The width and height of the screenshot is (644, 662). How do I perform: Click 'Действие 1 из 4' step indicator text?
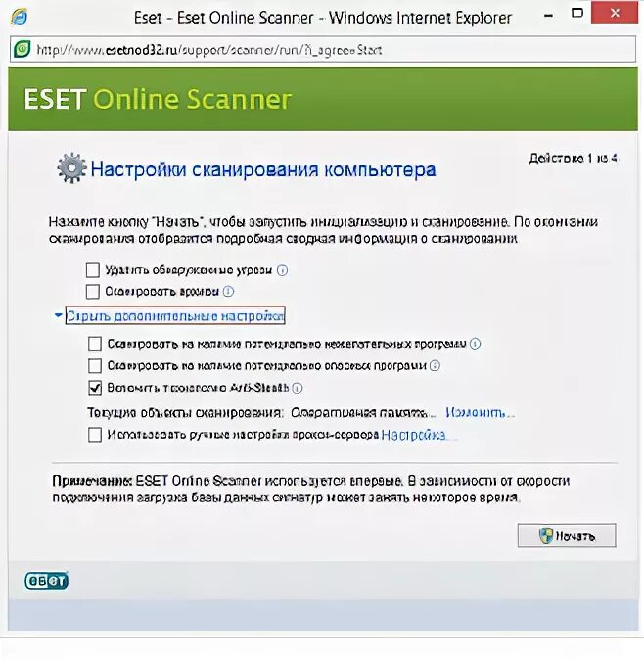[x=574, y=159]
